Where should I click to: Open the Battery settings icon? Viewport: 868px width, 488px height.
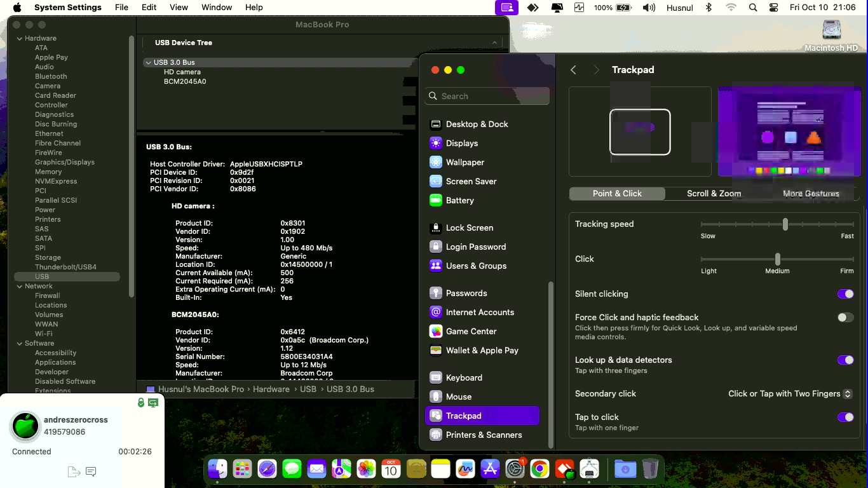coord(435,201)
